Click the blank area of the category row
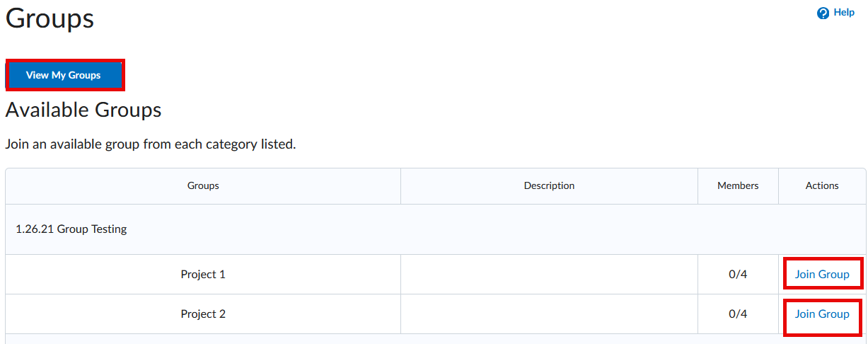Viewport: 868px width, 344px height. [495, 229]
